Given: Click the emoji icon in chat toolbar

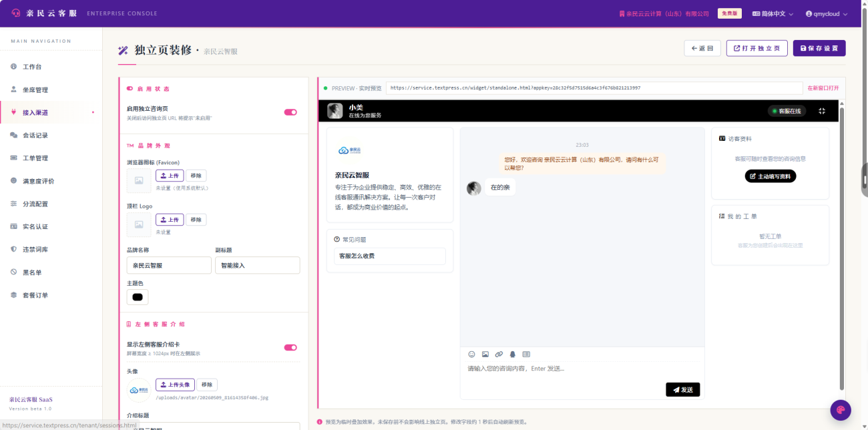Looking at the screenshot, I should pos(471,354).
